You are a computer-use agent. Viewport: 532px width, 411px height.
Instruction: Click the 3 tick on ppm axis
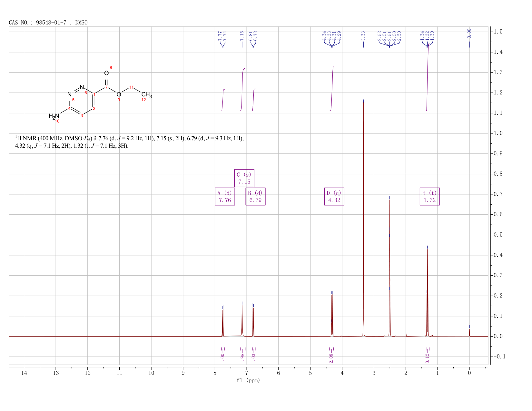pyautogui.click(x=374, y=373)
